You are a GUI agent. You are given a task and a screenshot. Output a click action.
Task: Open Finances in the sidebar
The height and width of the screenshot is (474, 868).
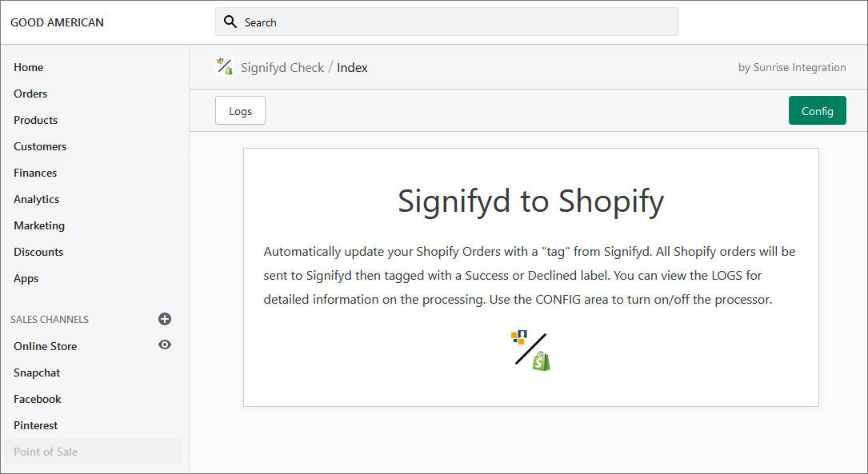click(x=35, y=173)
